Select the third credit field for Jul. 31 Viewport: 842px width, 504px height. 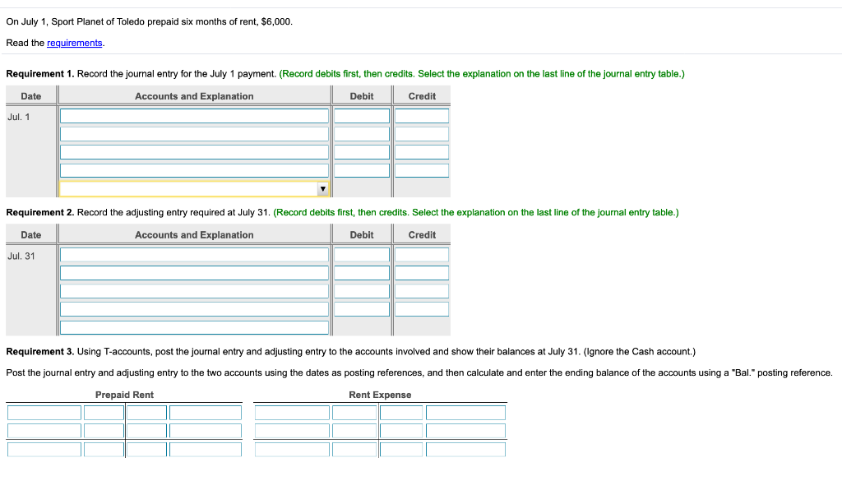point(422,291)
